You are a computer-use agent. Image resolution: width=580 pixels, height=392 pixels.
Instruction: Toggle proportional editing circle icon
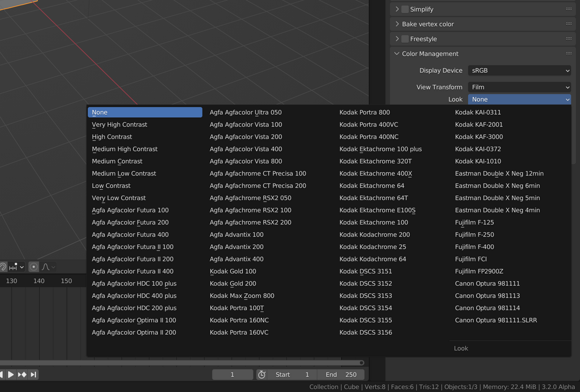tap(33, 267)
